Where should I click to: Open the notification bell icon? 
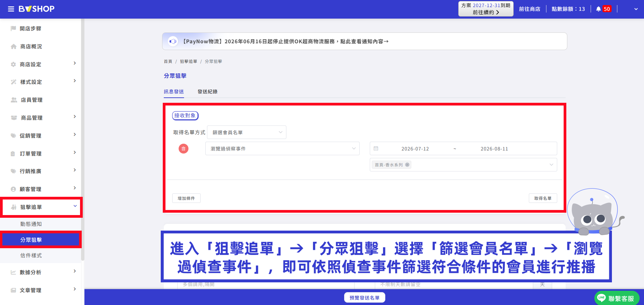point(598,9)
